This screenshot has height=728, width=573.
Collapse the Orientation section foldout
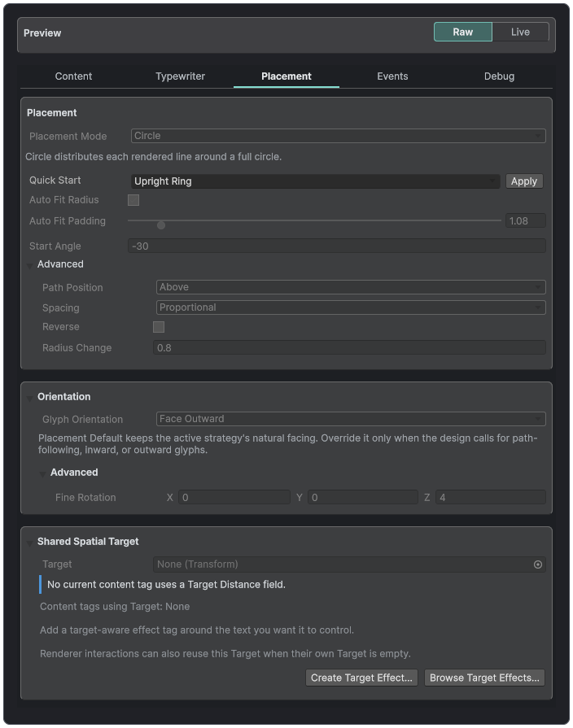(x=30, y=398)
